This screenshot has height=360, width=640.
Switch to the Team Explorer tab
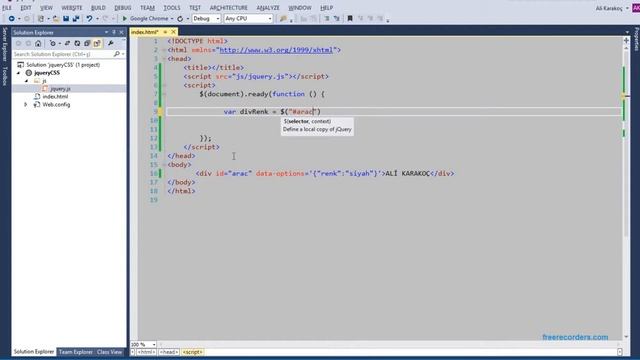coord(76,352)
